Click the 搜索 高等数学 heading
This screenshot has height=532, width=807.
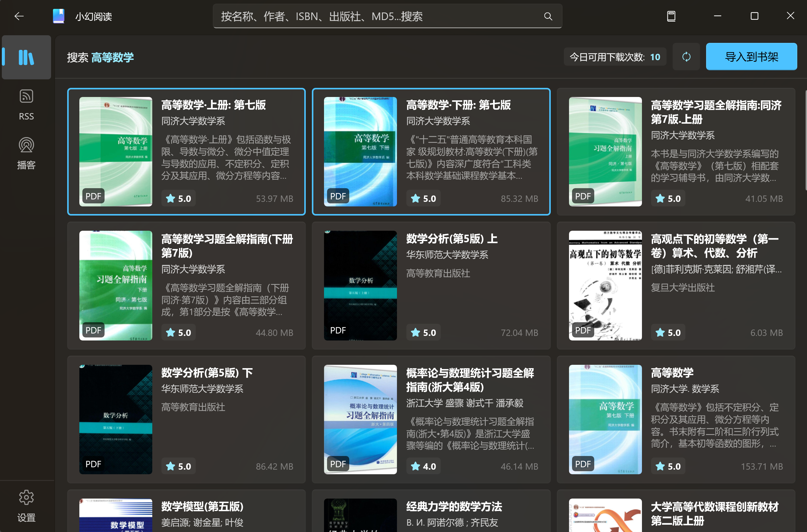100,57
